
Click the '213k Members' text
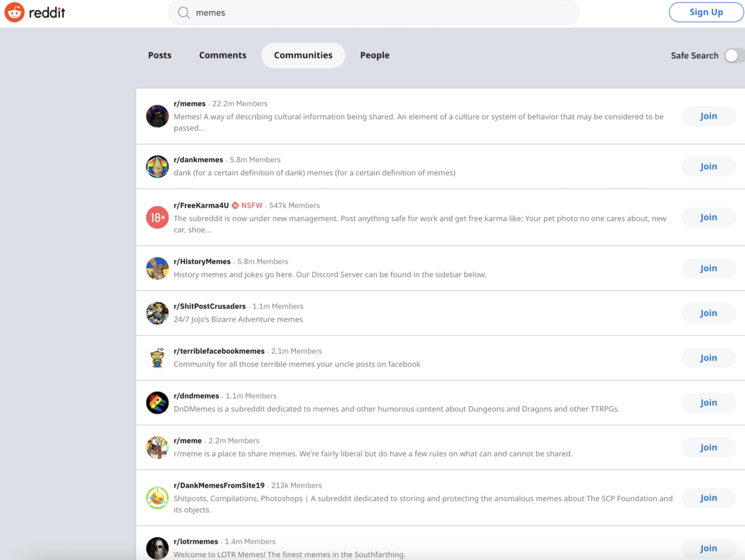point(296,486)
